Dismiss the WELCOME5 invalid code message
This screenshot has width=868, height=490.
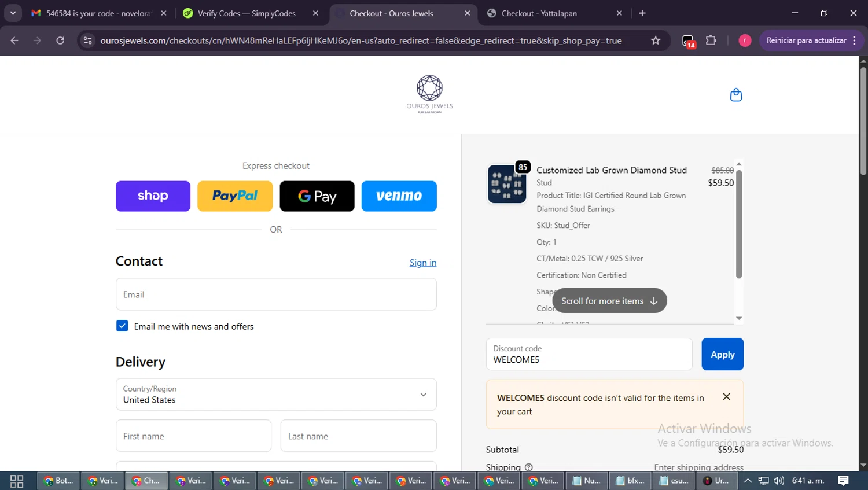click(x=726, y=397)
